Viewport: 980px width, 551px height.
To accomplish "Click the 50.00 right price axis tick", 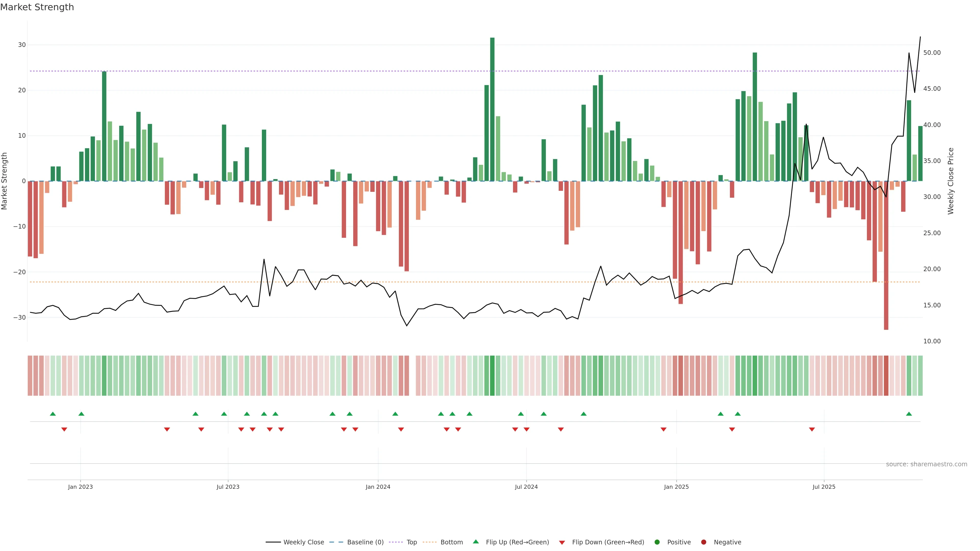I will coord(932,53).
